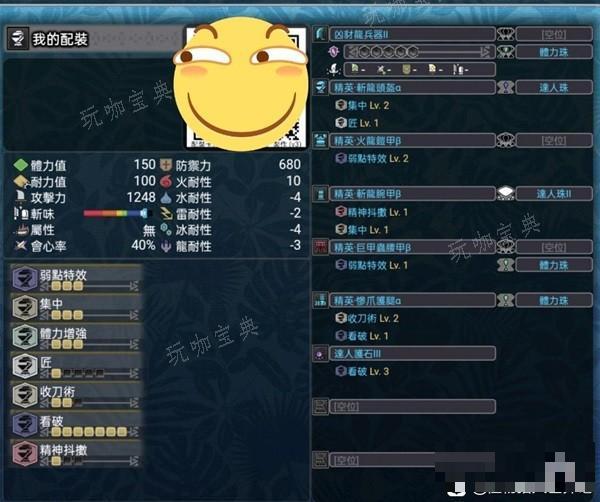Click the 收刀術 skill icon
Viewport: 600px width, 502px height.
click(24, 395)
